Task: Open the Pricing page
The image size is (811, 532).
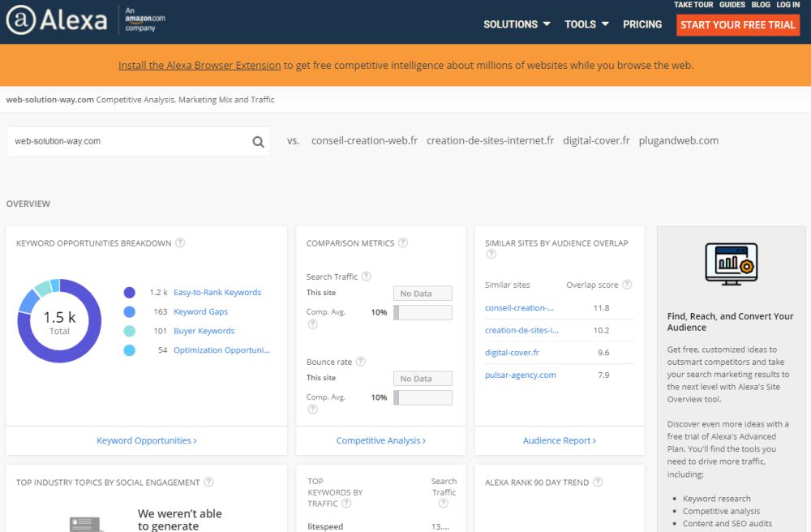Action: 642,24
